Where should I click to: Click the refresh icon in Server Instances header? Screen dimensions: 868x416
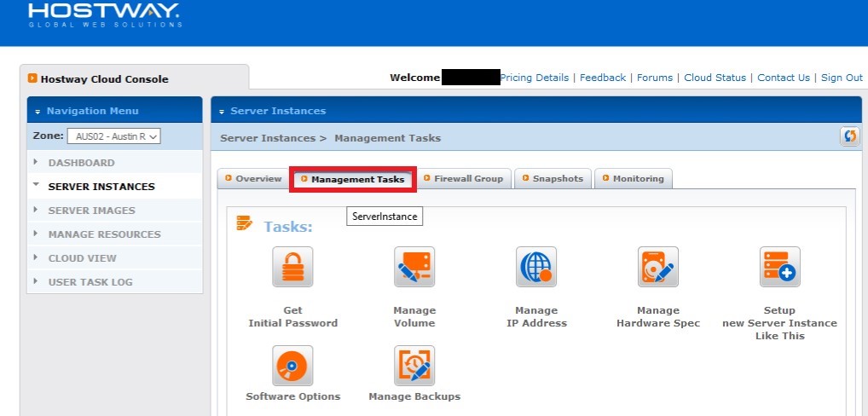[850, 136]
